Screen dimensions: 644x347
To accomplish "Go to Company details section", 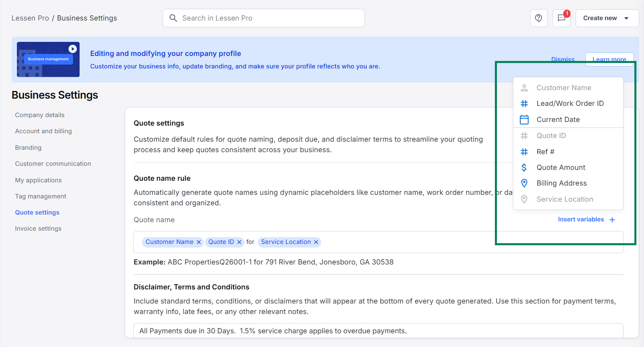I will (x=40, y=115).
